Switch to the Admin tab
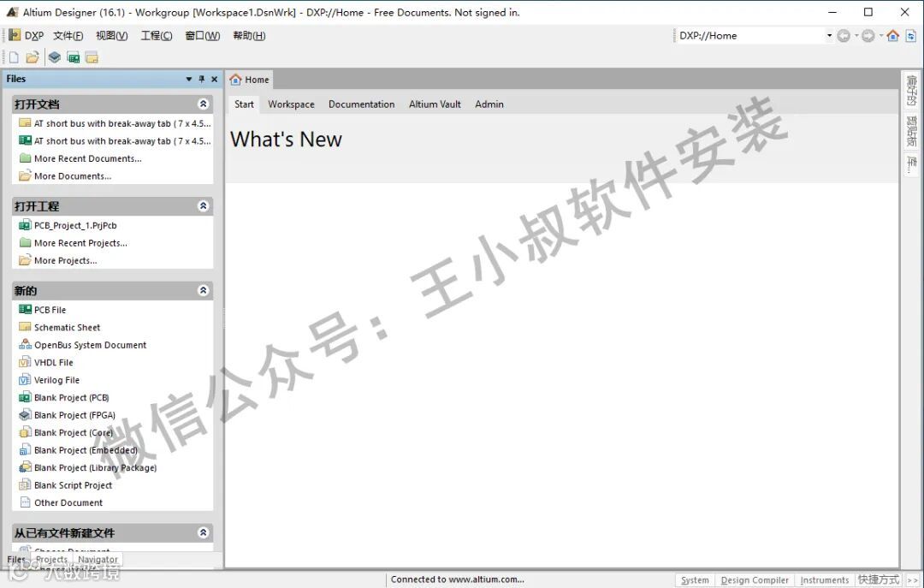The image size is (924, 588). (x=489, y=104)
